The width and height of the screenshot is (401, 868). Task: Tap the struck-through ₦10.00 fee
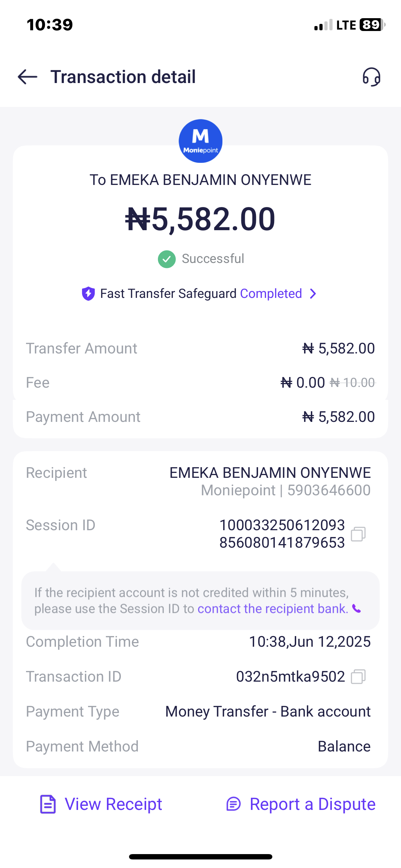click(353, 383)
